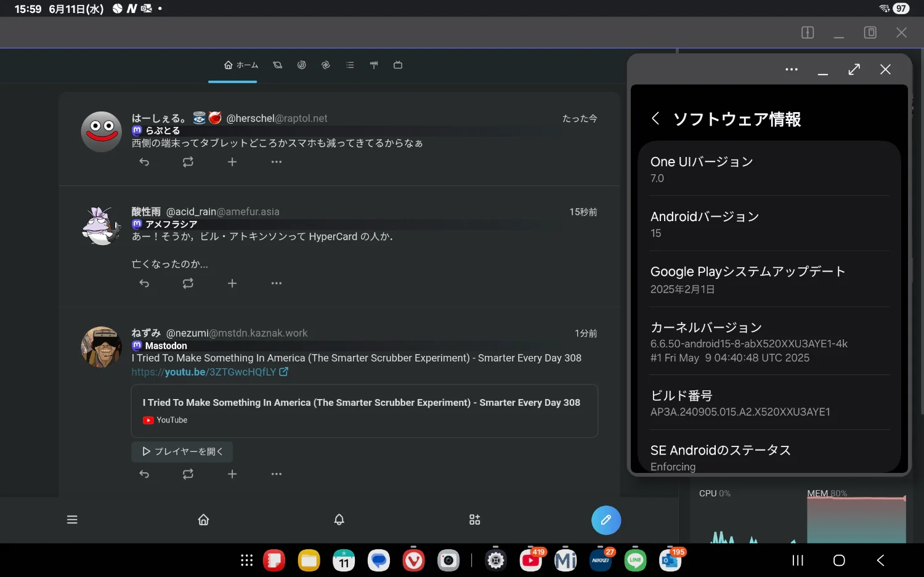This screenshot has width=924, height=577.
Task: Click the @acid_rain@amefur.asia username
Action: (x=222, y=212)
